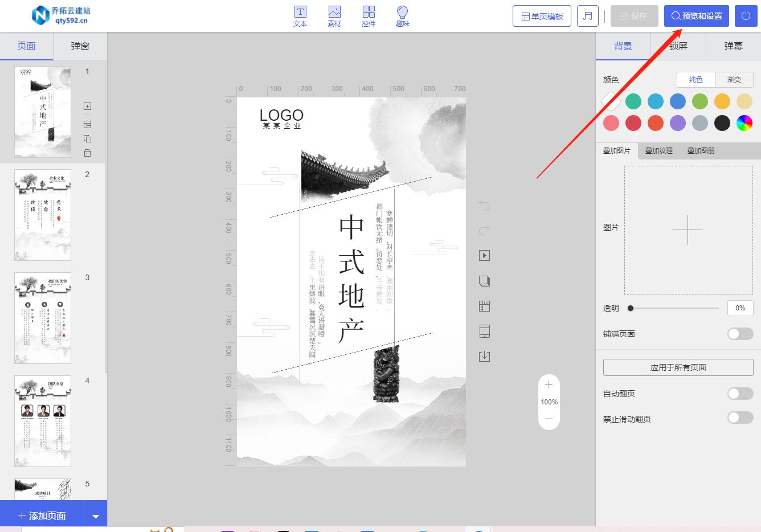
Task: Click the 预览和设置 button
Action: 697,16
